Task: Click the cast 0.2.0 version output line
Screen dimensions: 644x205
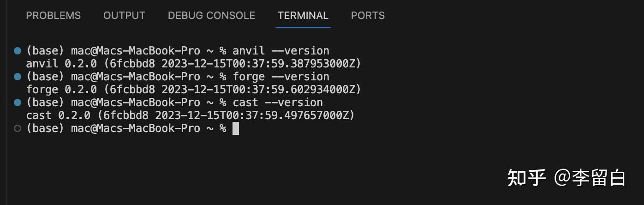Action: (190, 115)
